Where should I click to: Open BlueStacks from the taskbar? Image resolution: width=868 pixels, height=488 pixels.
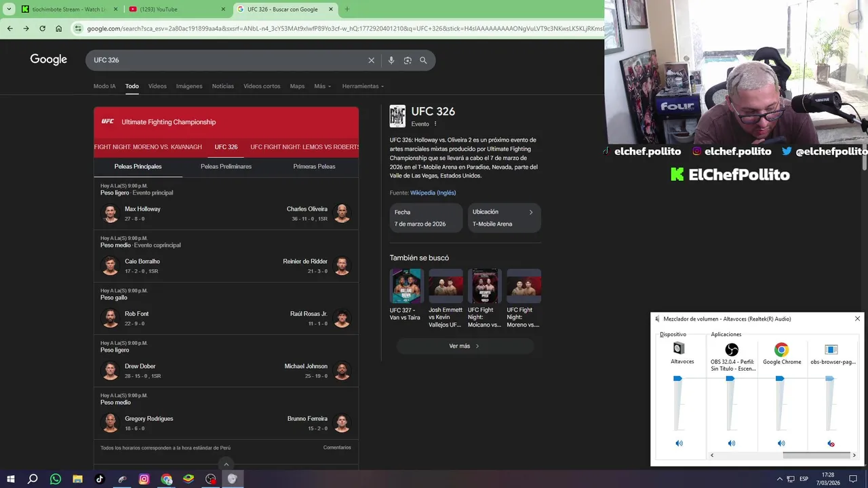[x=189, y=479]
